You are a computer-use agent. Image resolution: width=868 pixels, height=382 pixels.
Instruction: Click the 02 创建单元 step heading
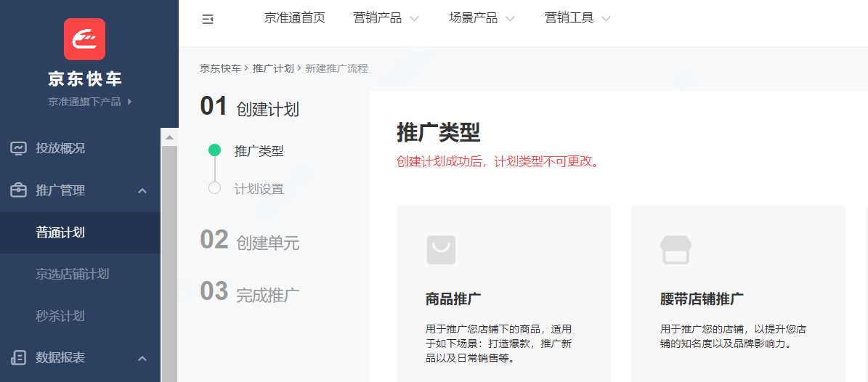tap(250, 240)
